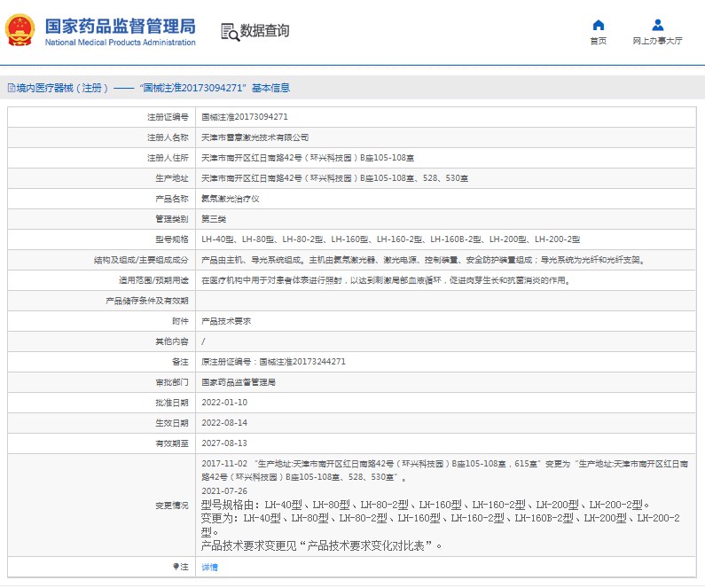Click approval date 2022-01-10
The image size is (705, 588).
click(224, 403)
